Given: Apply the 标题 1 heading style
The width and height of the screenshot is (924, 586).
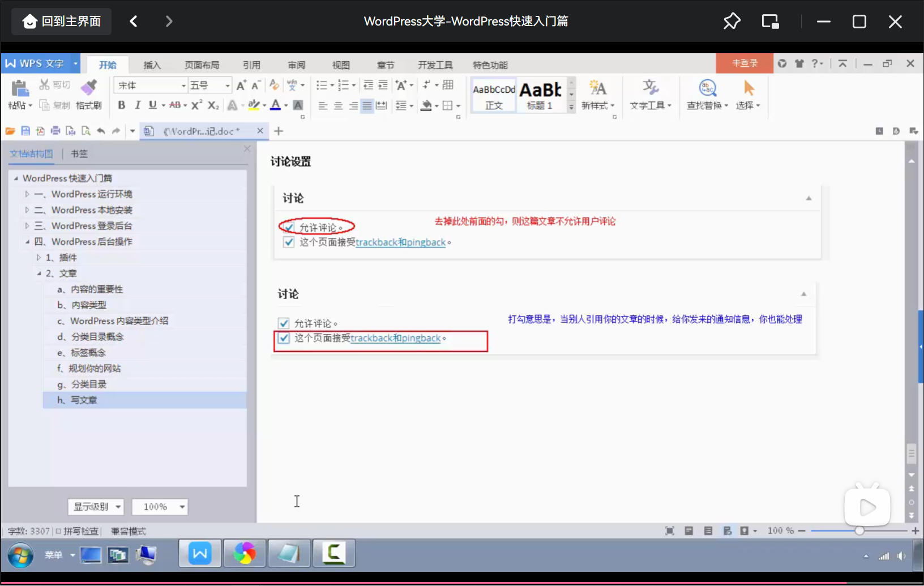Looking at the screenshot, I should (541, 96).
